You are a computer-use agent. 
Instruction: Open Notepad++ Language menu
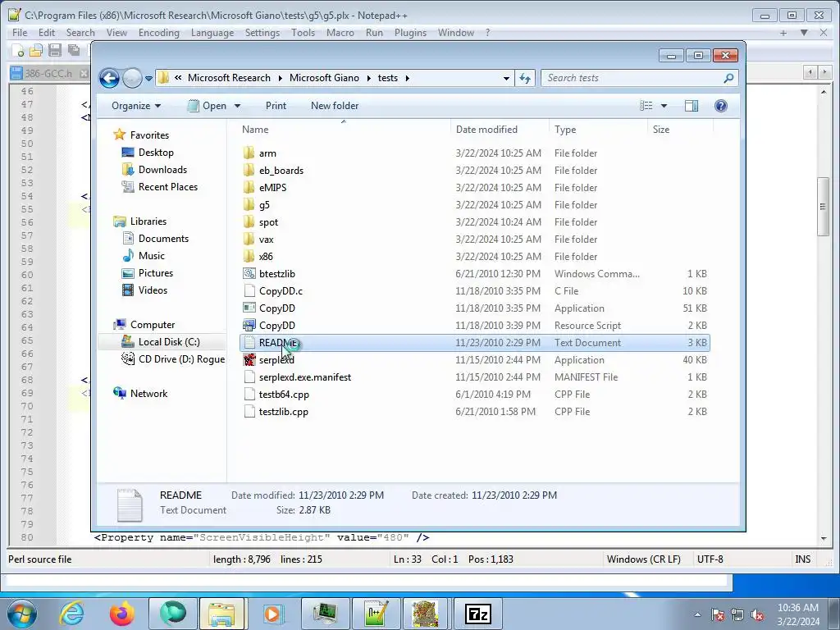pos(212,33)
